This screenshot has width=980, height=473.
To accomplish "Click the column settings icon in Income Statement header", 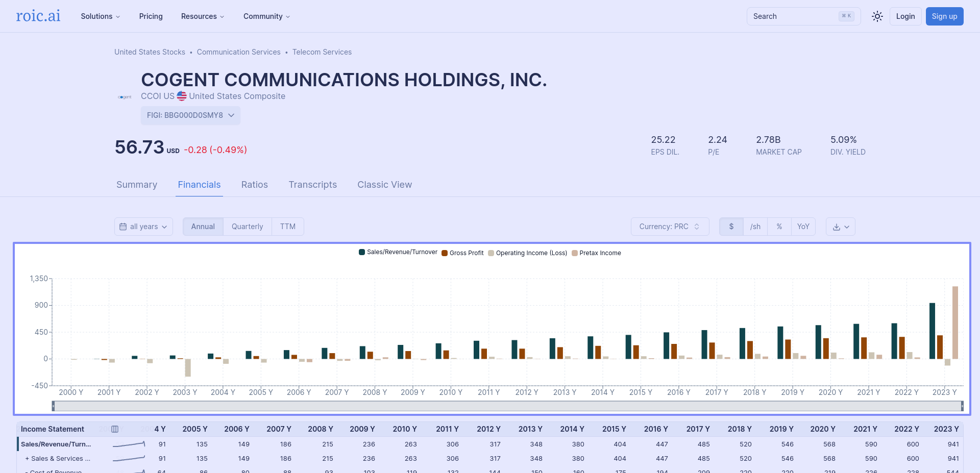I will point(115,429).
